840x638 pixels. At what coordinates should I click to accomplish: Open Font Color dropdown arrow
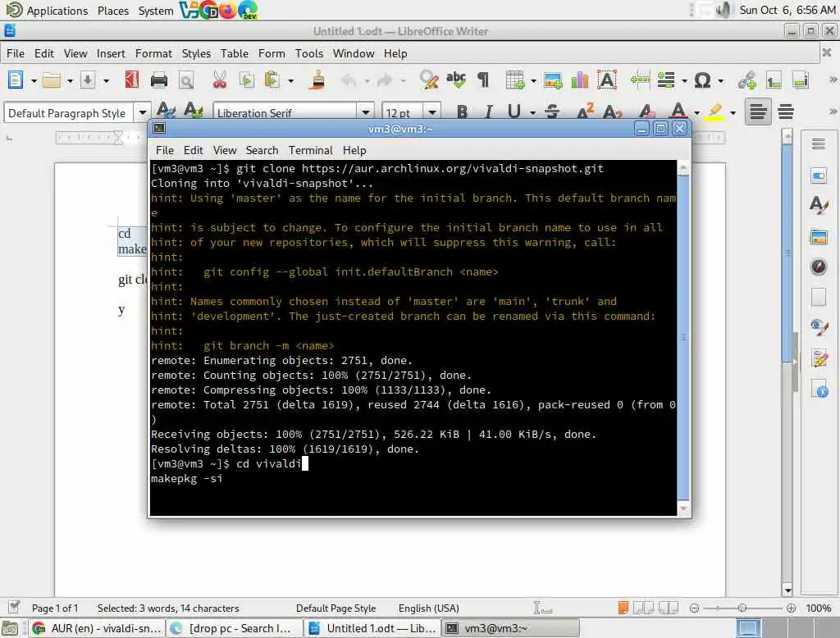[x=696, y=112]
